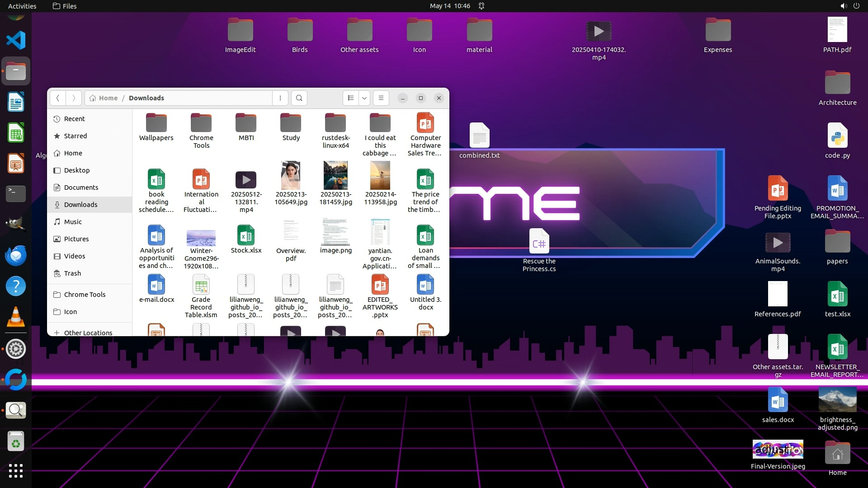Open Starred in the sidebar

(x=75, y=136)
